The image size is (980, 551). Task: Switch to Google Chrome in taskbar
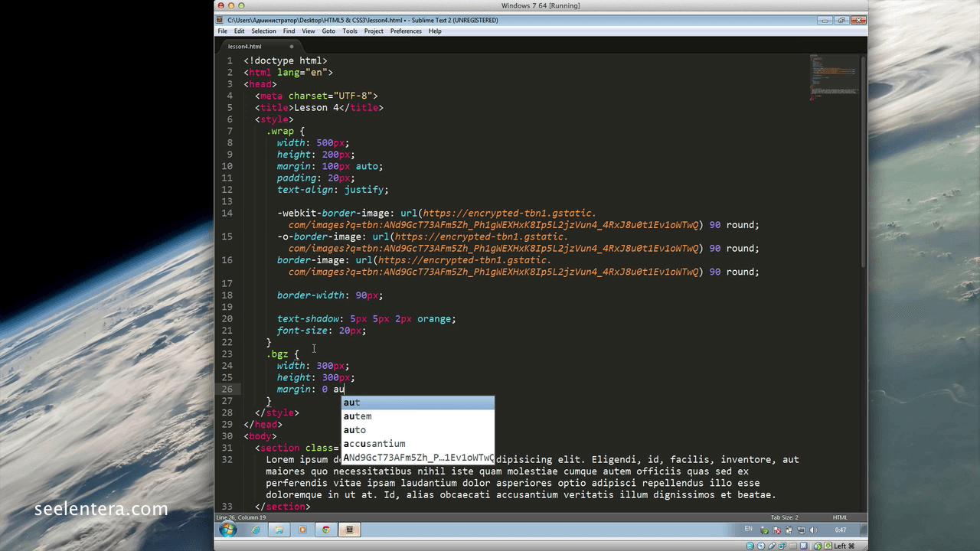click(326, 530)
